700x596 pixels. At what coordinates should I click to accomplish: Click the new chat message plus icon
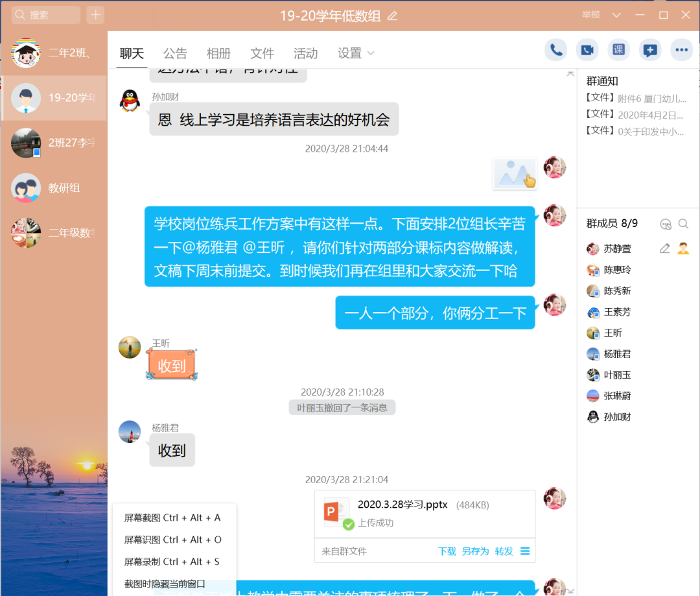coord(649,50)
